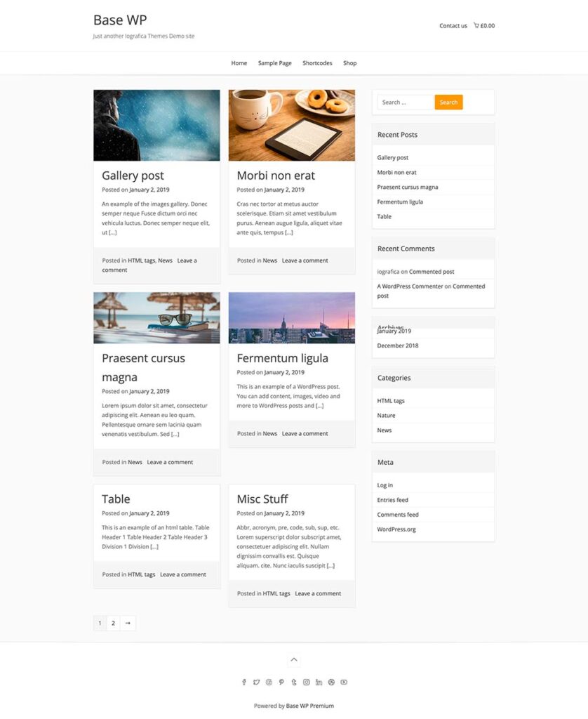
Task: Click the back-to-top arrow icon
Action: [x=293, y=659]
